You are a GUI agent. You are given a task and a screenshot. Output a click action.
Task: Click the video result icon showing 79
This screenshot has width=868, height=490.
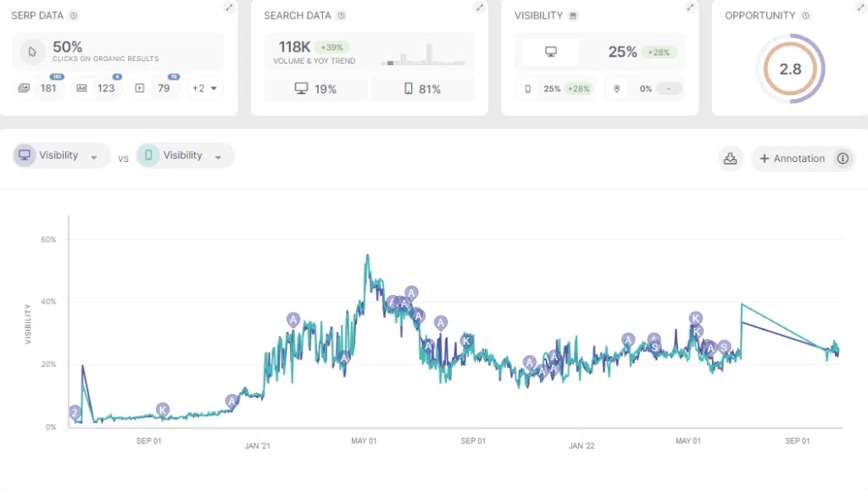tap(140, 88)
